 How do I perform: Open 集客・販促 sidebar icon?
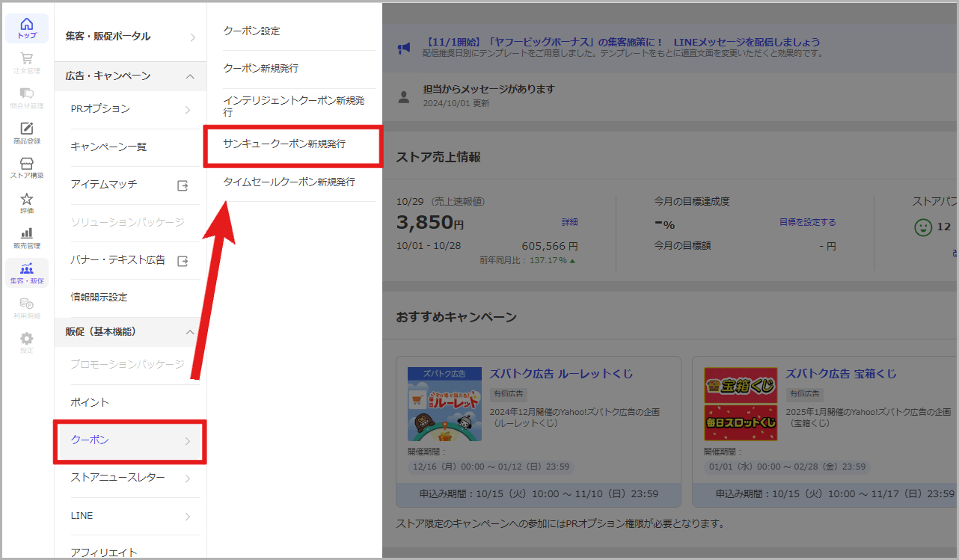pyautogui.click(x=27, y=273)
